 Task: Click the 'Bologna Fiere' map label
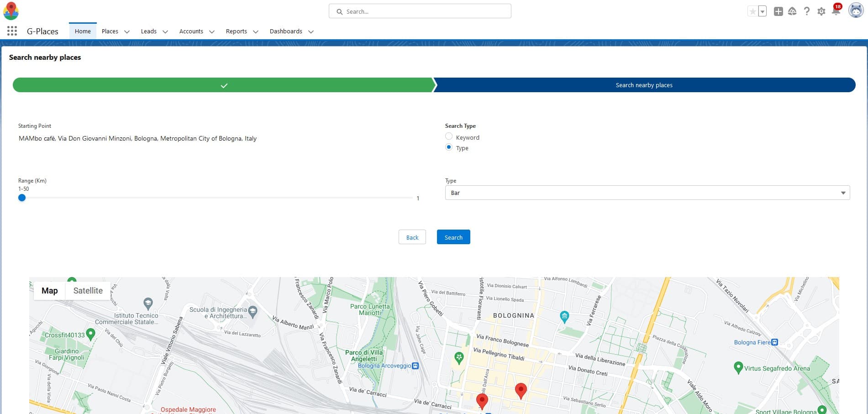point(752,342)
